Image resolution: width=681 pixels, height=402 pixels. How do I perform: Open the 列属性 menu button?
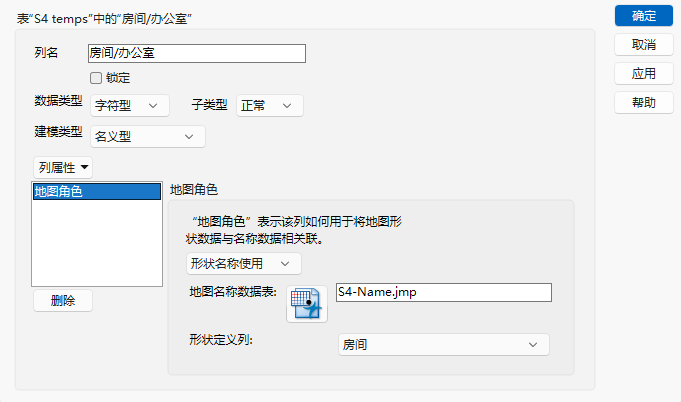63,168
